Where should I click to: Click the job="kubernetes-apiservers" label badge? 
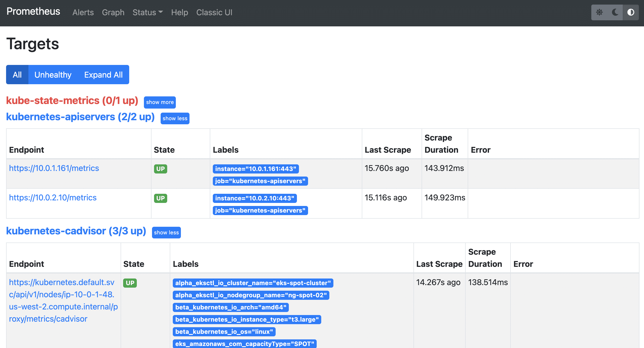click(260, 181)
